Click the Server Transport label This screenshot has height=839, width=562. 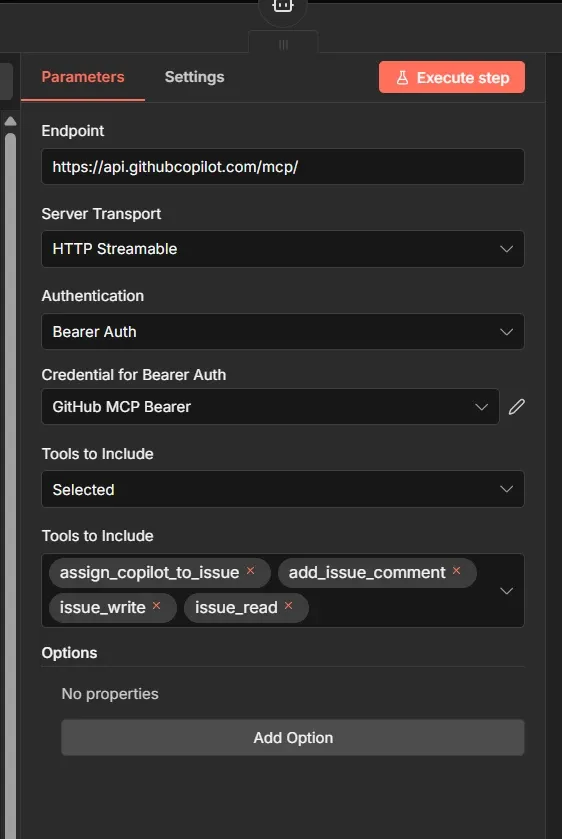[101, 213]
